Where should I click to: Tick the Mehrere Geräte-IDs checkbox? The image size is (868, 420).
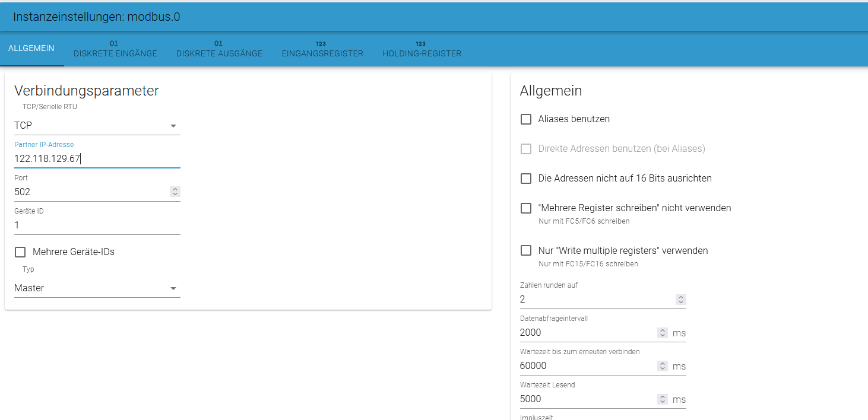coord(20,252)
